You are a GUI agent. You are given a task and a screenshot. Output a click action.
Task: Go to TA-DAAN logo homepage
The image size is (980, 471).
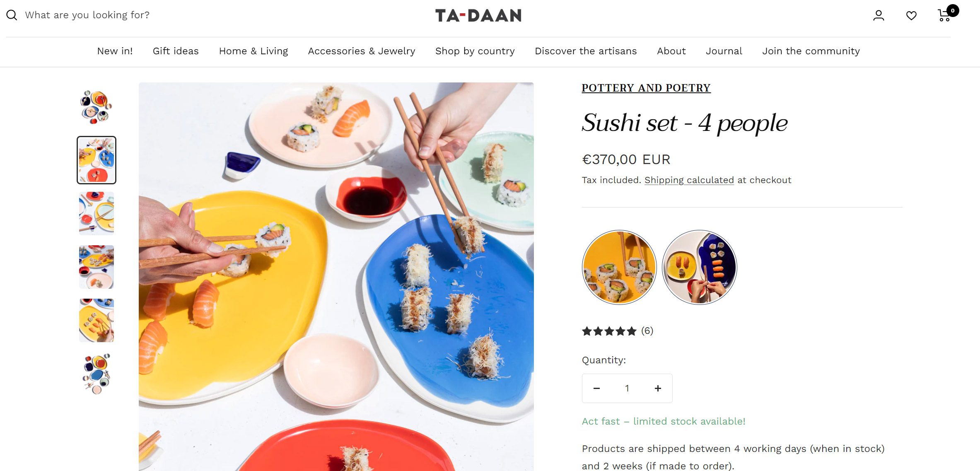pos(478,16)
